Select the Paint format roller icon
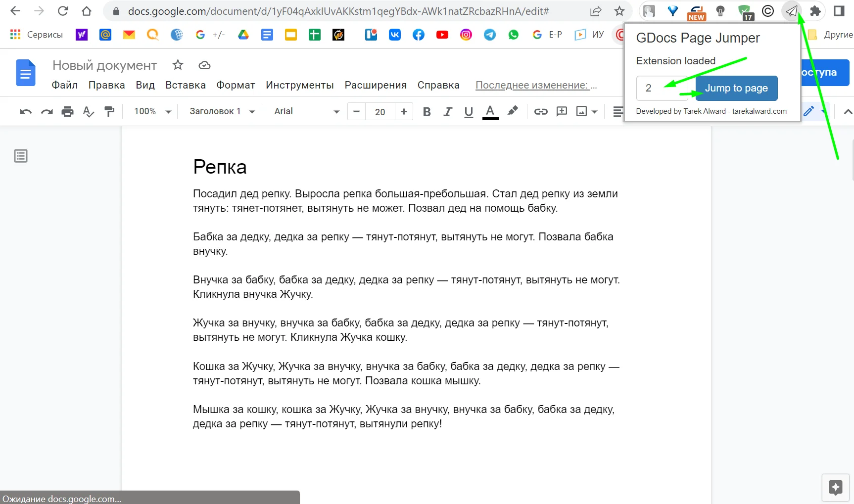 [x=109, y=112]
